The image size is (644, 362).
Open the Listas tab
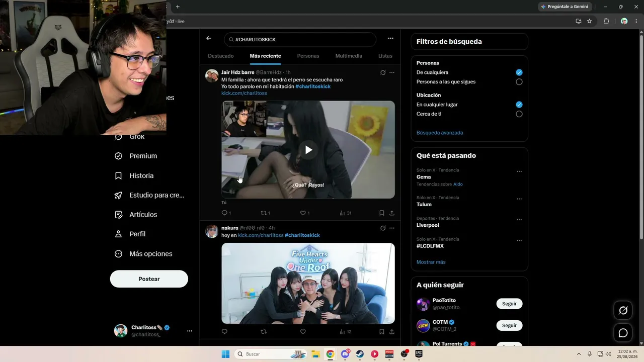point(385,56)
